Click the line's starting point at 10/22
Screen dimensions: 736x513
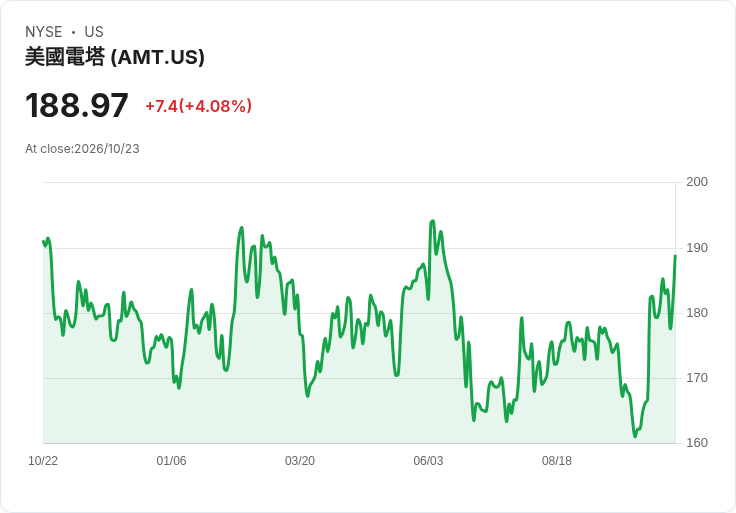[x=43, y=241]
